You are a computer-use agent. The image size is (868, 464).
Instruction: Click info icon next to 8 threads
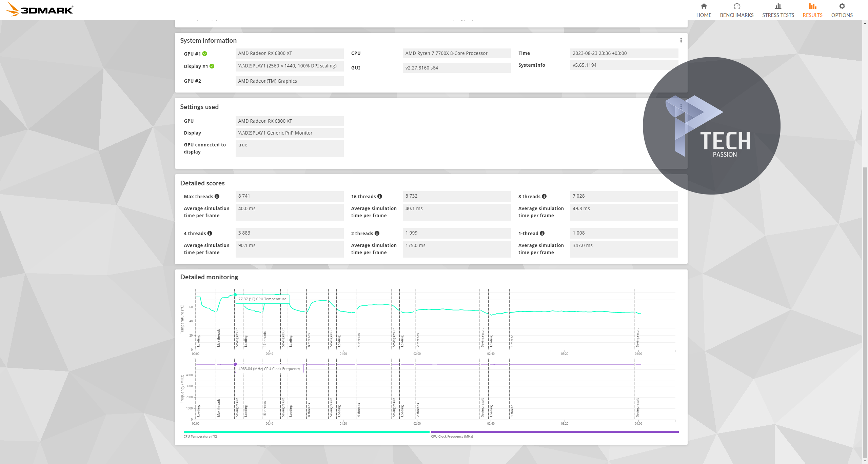click(544, 196)
